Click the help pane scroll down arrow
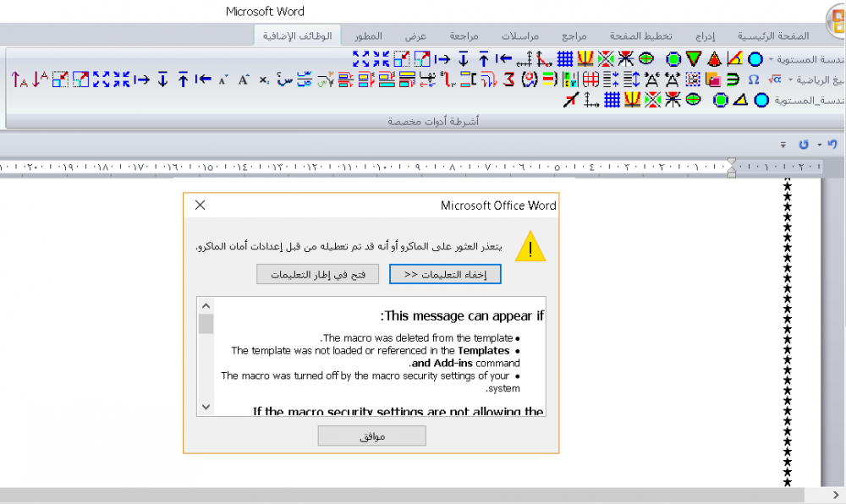Viewport: 846px width, 504px height. tap(206, 407)
